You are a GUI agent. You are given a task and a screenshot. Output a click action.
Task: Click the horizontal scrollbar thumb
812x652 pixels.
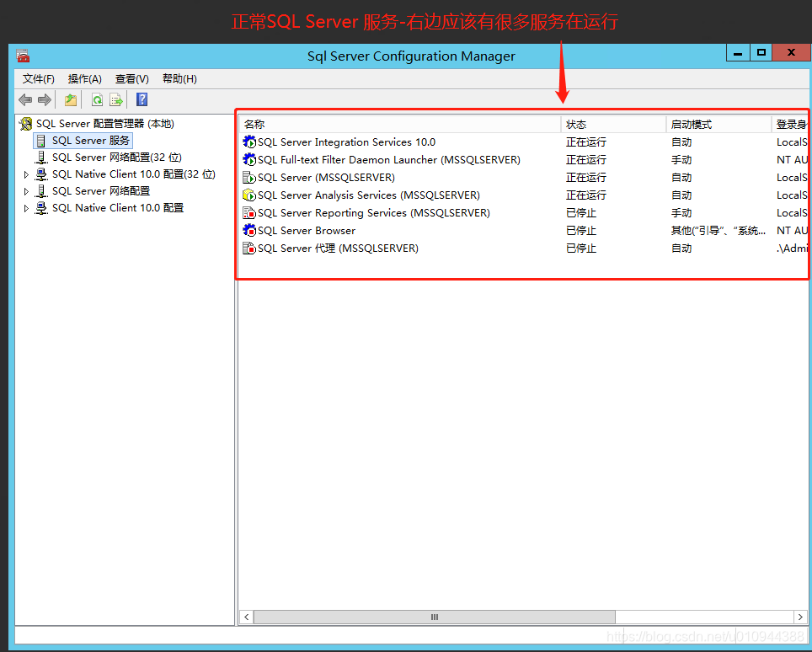click(x=435, y=617)
